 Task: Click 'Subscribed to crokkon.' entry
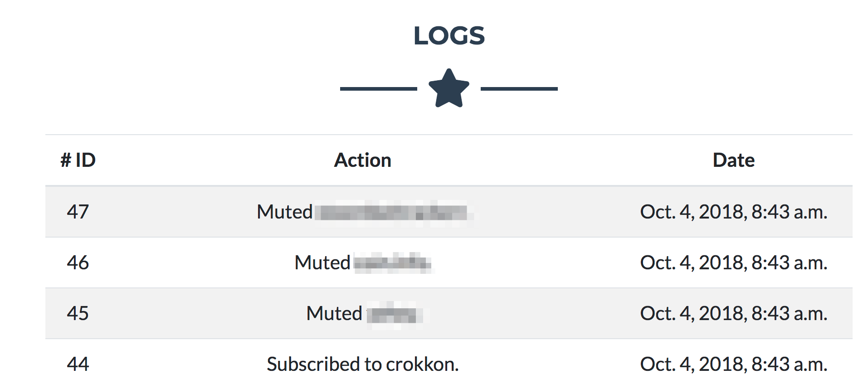click(363, 364)
